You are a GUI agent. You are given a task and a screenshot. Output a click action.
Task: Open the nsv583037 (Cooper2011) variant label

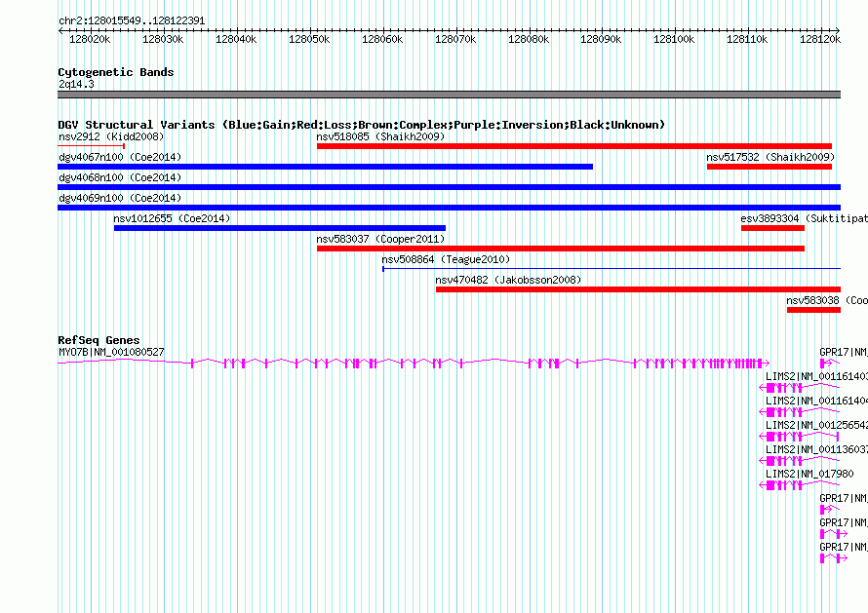380,239
